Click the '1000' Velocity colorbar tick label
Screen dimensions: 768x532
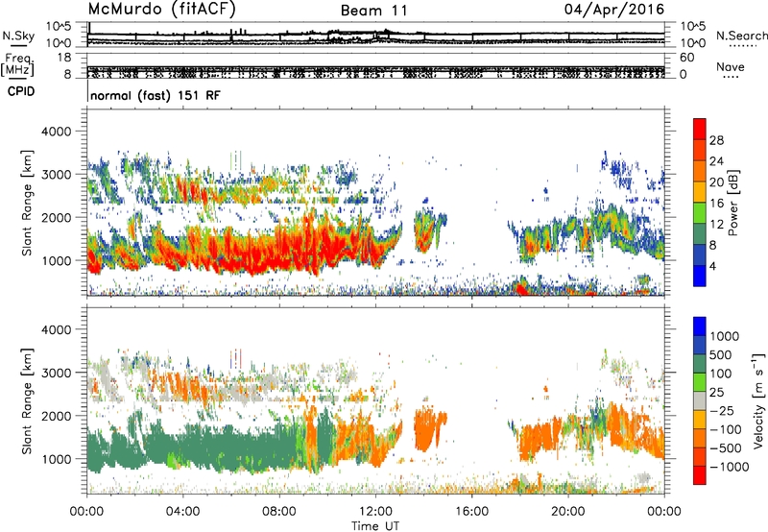click(x=725, y=336)
